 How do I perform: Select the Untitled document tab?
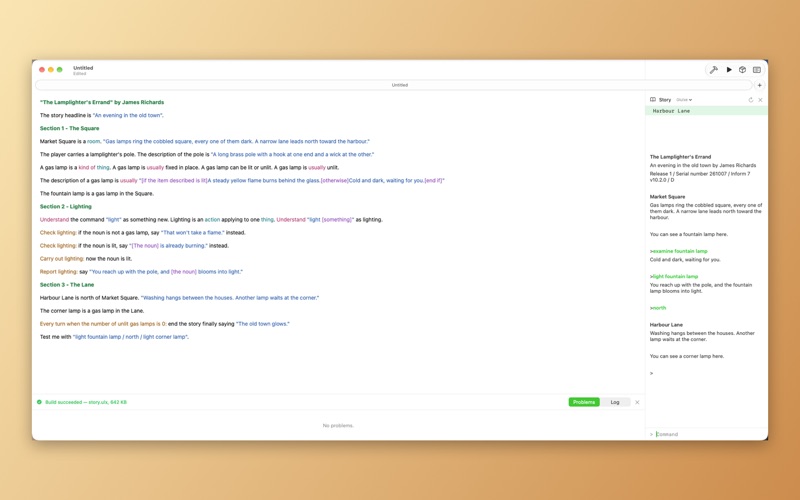394,85
